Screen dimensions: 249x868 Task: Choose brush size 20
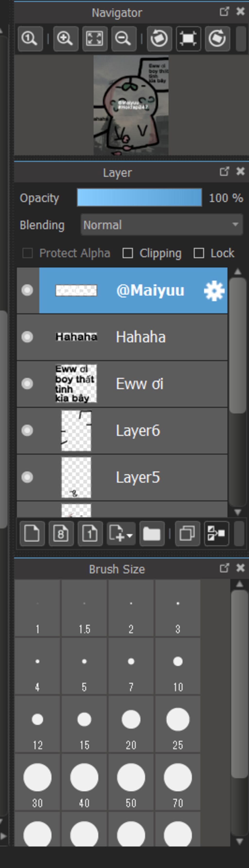pos(131,724)
